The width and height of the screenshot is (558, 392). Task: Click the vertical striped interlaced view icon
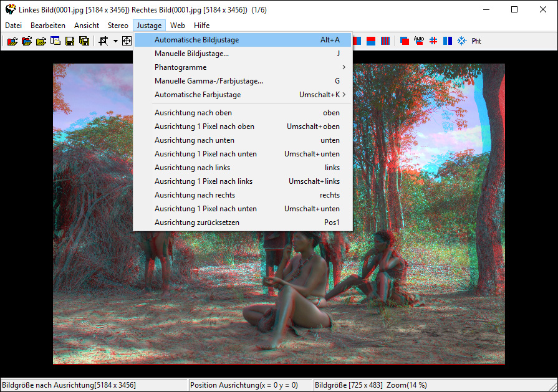click(385, 41)
